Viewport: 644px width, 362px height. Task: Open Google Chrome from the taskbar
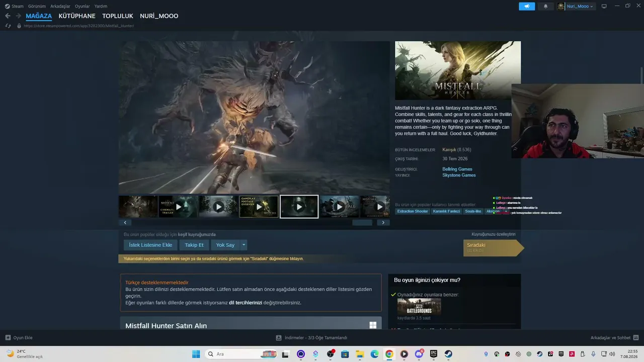click(389, 354)
